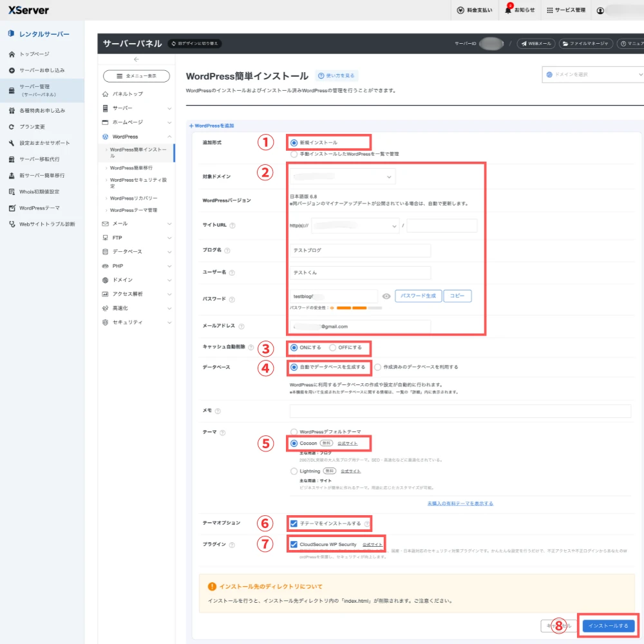Click help icon next to ブログ名
644x644 pixels.
point(227,251)
